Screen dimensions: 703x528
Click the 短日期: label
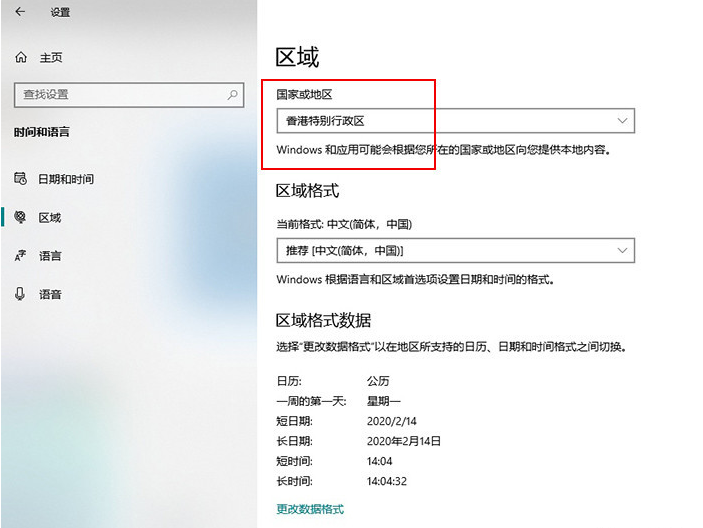295,421
